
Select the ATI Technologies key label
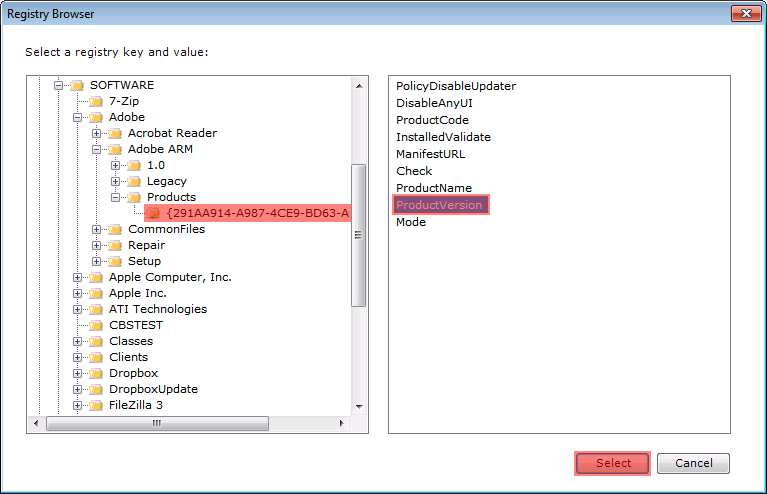click(158, 309)
